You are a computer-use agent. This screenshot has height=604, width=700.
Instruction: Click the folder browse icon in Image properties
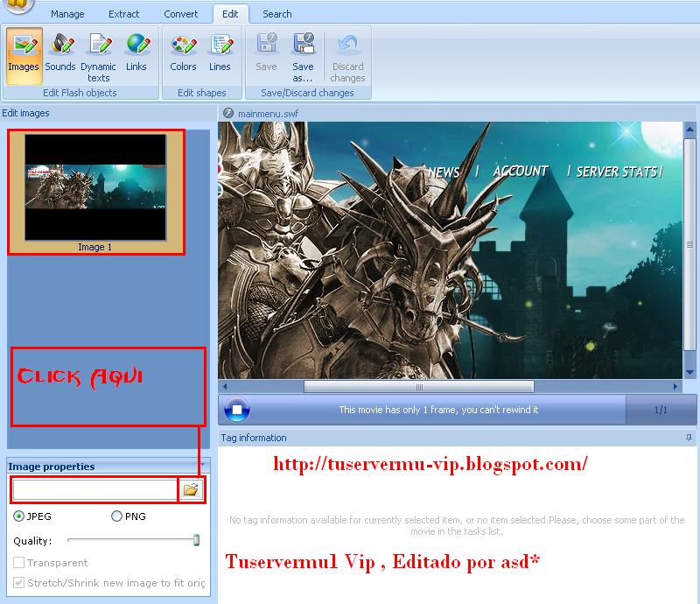click(x=191, y=489)
